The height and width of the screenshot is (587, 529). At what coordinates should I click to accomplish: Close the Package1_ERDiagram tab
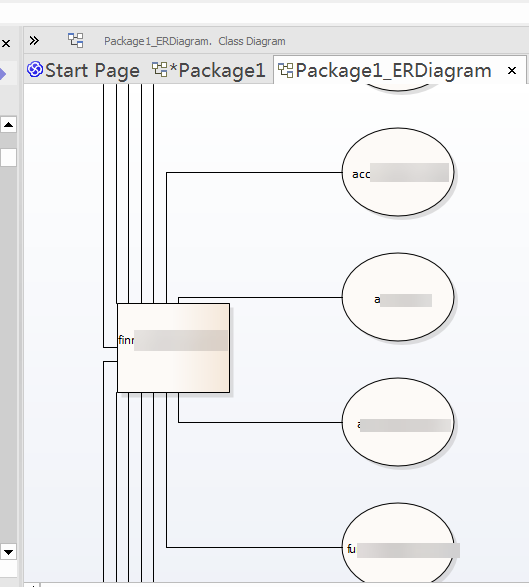512,70
